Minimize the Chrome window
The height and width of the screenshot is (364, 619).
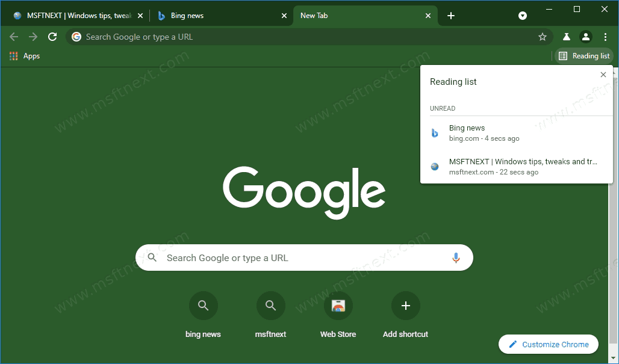pyautogui.click(x=549, y=9)
